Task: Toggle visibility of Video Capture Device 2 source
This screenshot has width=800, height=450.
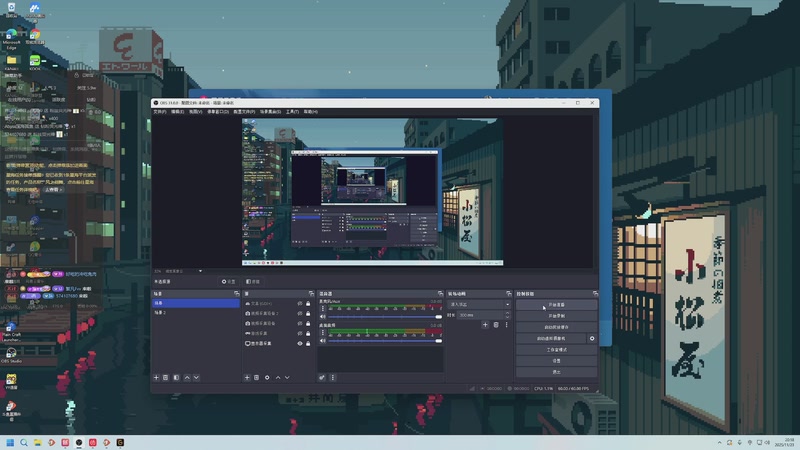Action: pos(300,313)
